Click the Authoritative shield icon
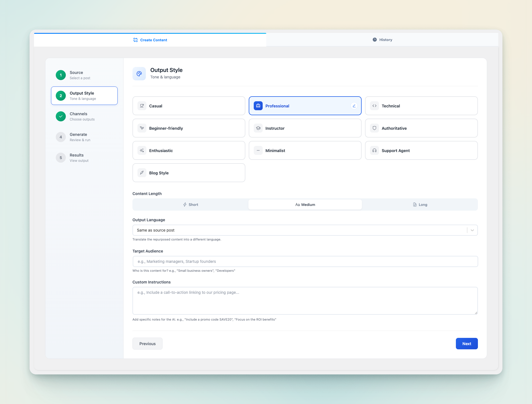This screenshot has height=404, width=532. tap(374, 128)
